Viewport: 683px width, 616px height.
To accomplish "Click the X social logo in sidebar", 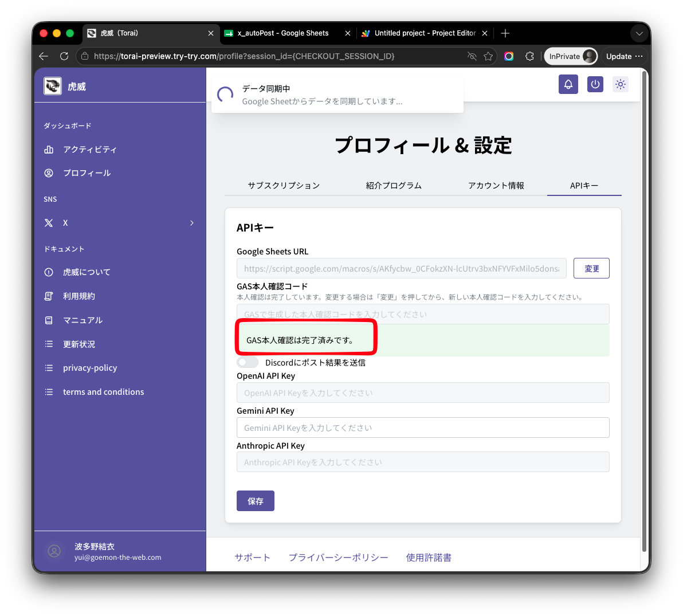I will 49,222.
